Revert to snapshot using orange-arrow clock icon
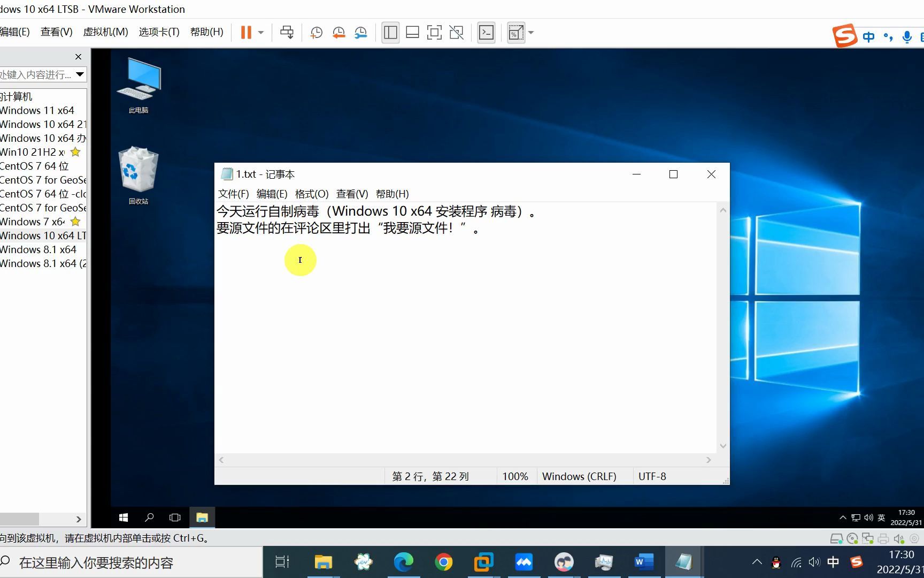The width and height of the screenshot is (924, 578). (x=338, y=33)
